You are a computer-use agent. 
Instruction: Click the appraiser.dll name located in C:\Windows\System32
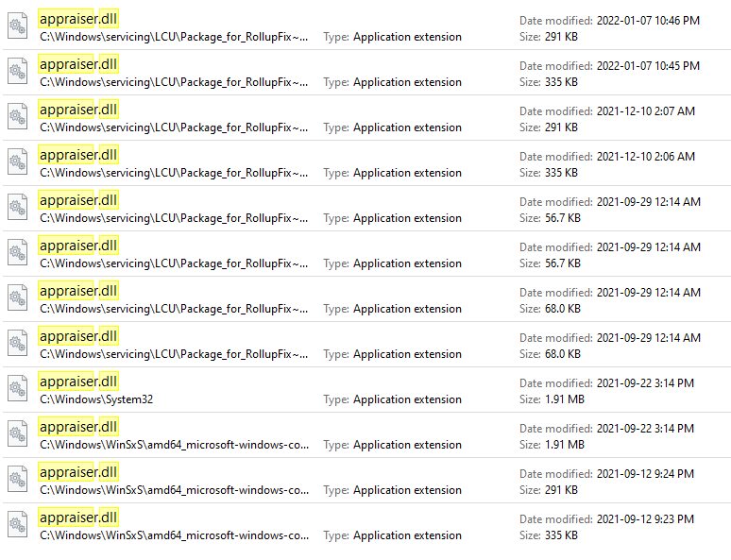(x=78, y=381)
